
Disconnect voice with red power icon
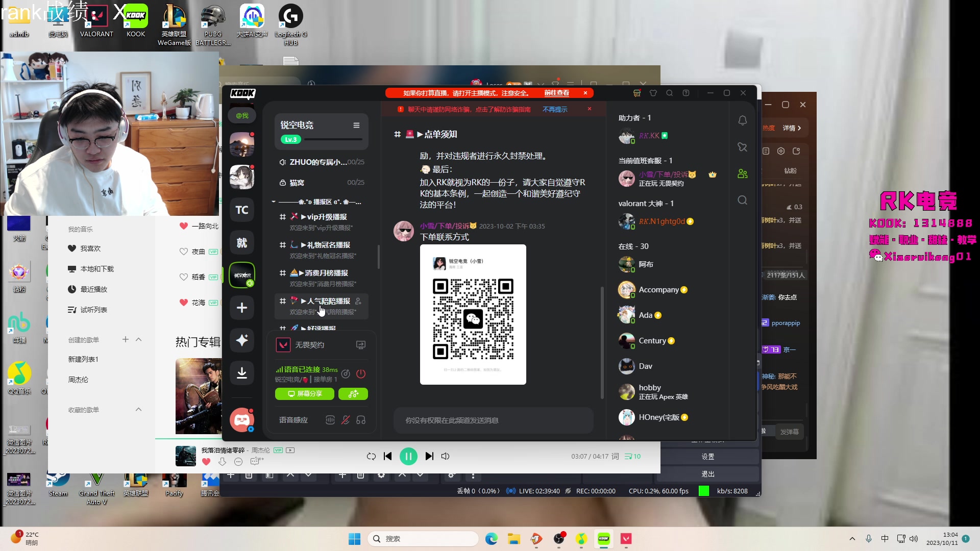coord(361,374)
